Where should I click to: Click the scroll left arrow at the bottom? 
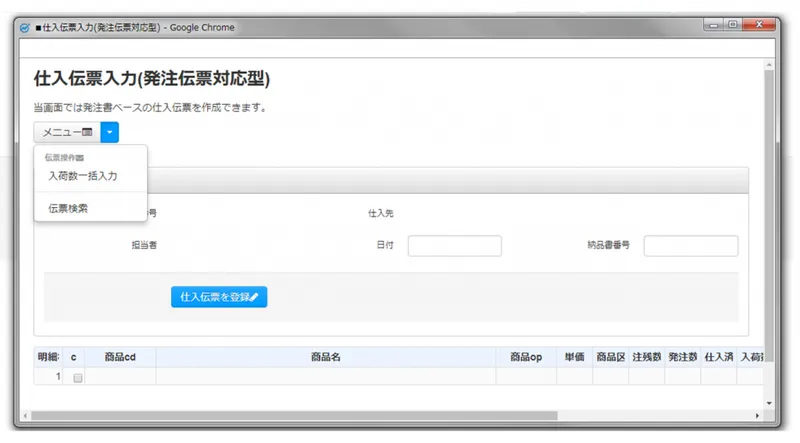pos(26,416)
